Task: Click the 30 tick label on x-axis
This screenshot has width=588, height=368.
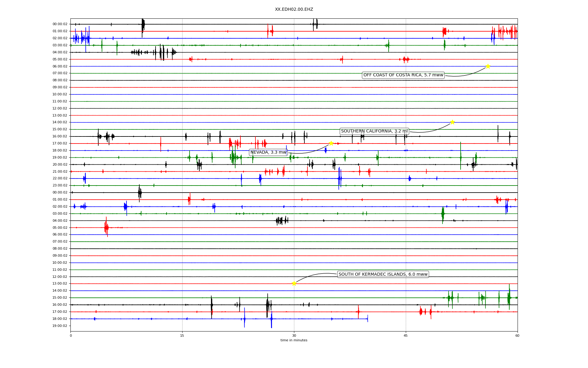Action: 294,335
